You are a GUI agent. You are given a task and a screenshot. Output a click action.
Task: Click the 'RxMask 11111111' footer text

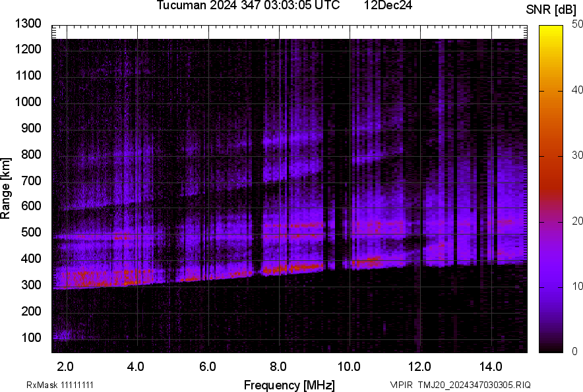[60, 385]
